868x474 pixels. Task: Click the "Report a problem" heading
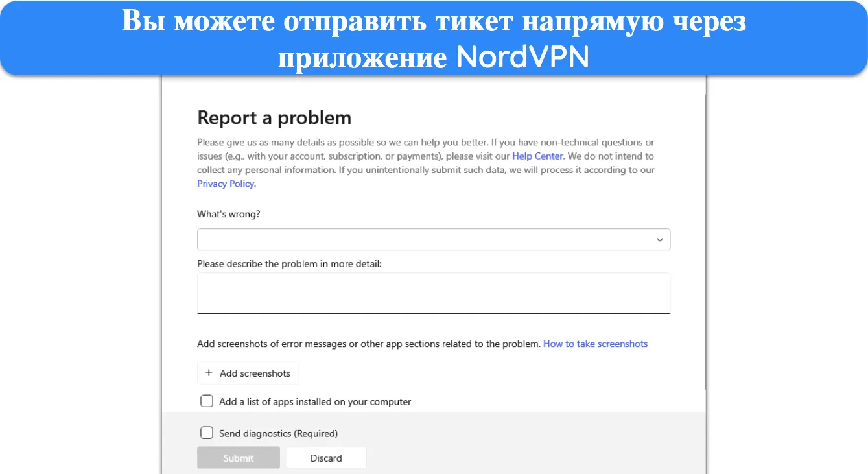pyautogui.click(x=274, y=117)
